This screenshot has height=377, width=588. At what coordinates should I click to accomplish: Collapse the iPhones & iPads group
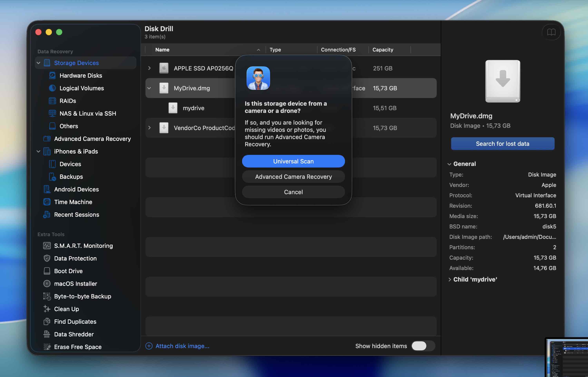(x=38, y=151)
